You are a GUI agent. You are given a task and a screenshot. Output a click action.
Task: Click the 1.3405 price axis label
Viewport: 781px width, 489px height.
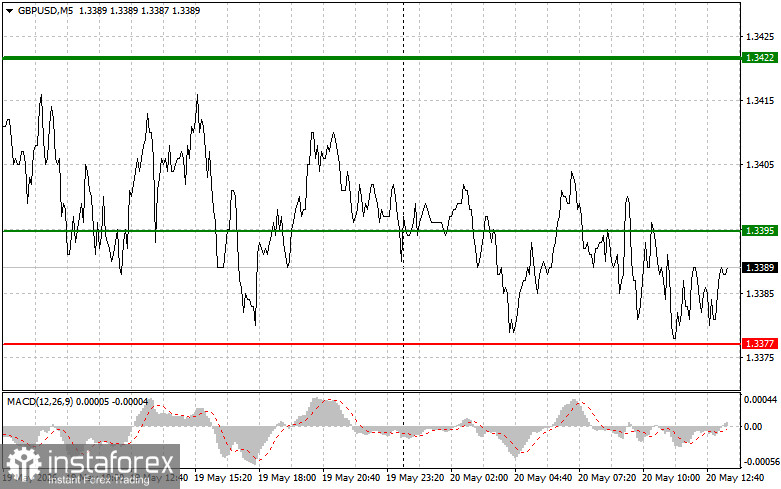pos(760,165)
